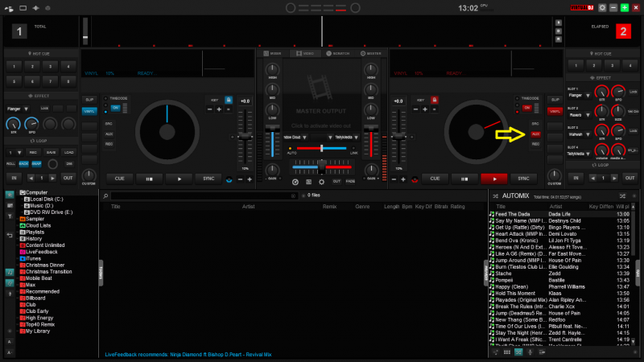Open TellyMedia video effect dropdown in mixer
The width and height of the screenshot is (644, 362).
(x=346, y=138)
